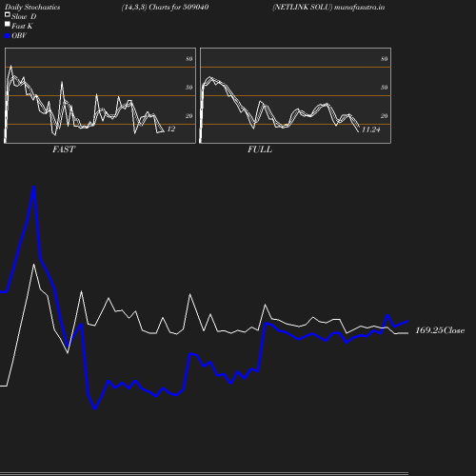This screenshot has height=476, width=476.
Task: Click '(14,3,3) Charts for 509040' heading
Action: [x=165, y=8]
